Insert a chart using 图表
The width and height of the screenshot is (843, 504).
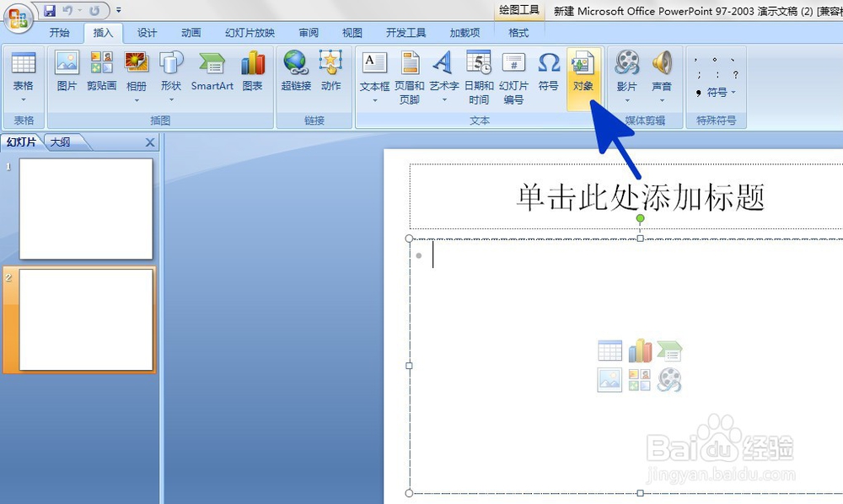click(253, 71)
